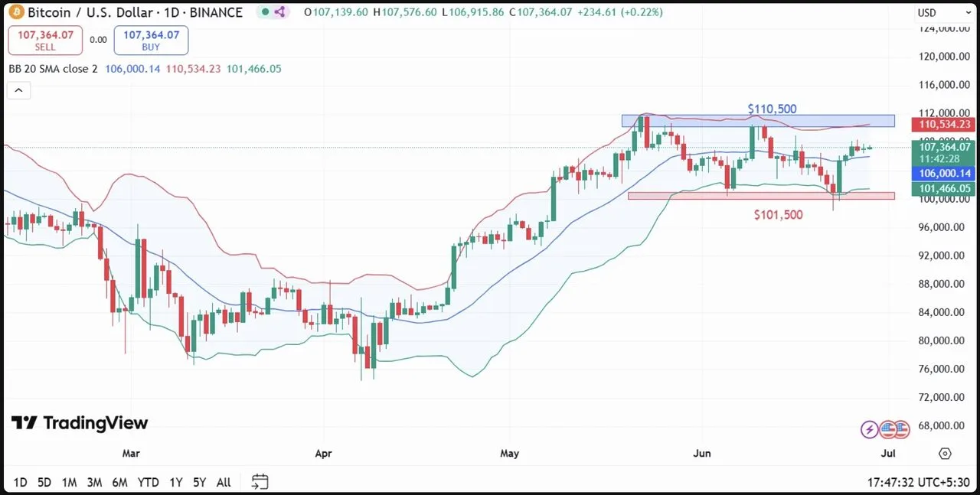The image size is (980, 495).
Task: Collapse the legend using the chevron arrow
Action: 18,90
